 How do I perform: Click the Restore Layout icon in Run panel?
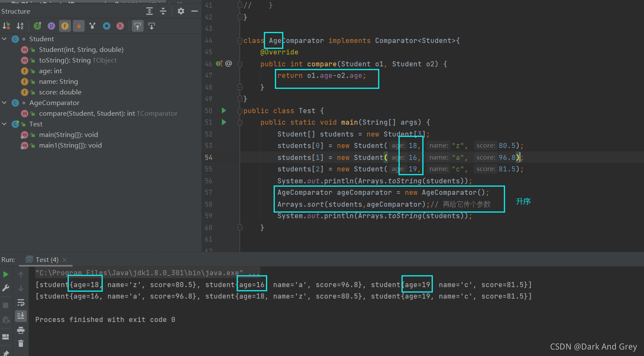tap(6, 337)
